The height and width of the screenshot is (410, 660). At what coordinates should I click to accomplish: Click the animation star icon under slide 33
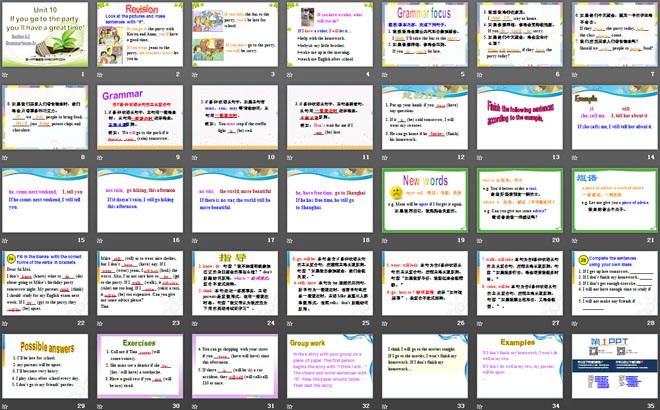pyautogui.click(x=385, y=406)
